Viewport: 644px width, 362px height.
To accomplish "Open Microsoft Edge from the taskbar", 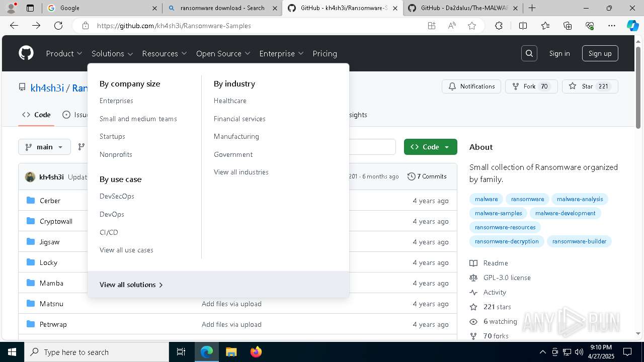I will pyautogui.click(x=207, y=352).
